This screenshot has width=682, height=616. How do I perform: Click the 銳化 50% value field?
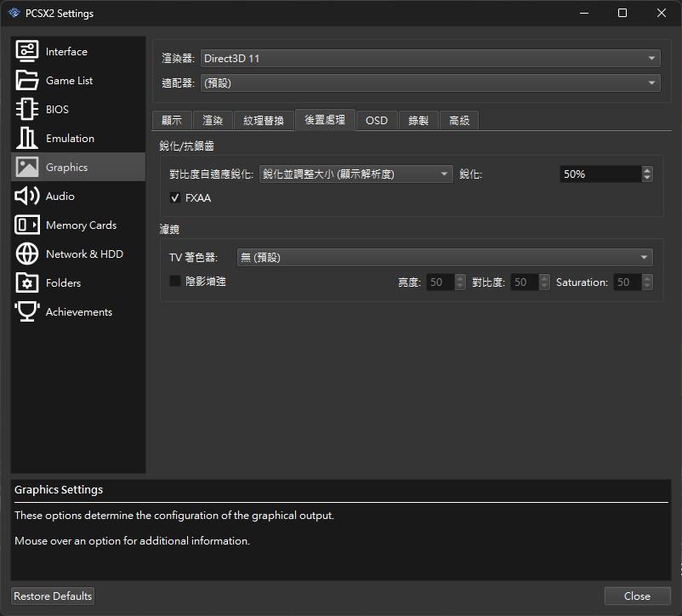coord(600,174)
